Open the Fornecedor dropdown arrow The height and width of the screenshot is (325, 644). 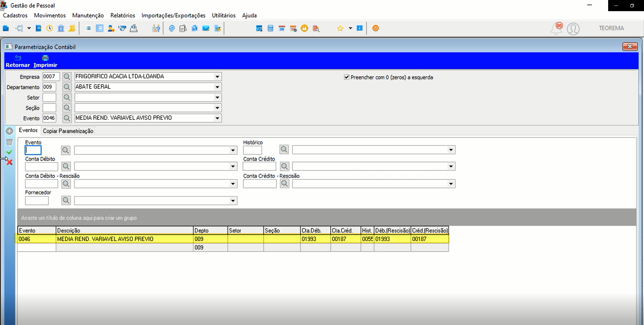[233, 201]
